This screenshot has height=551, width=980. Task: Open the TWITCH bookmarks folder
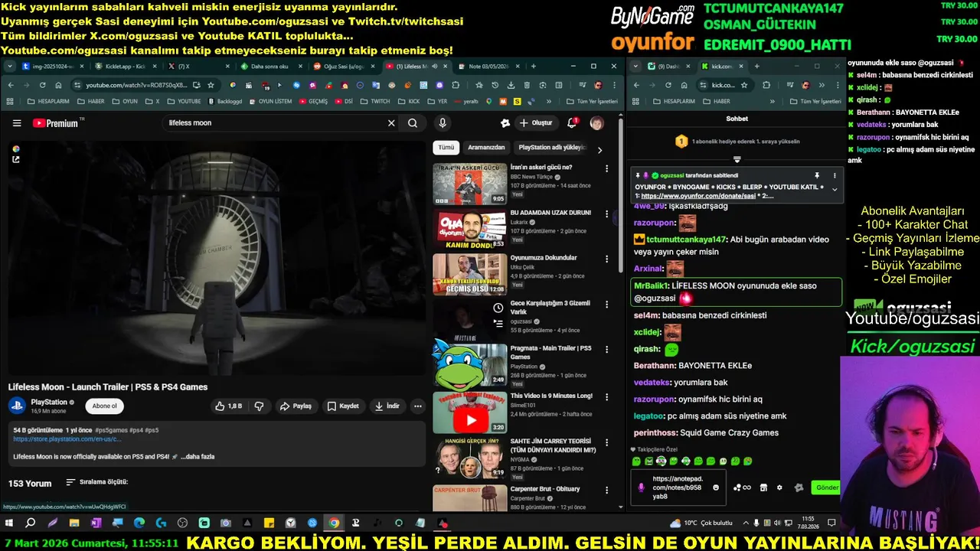point(375,101)
